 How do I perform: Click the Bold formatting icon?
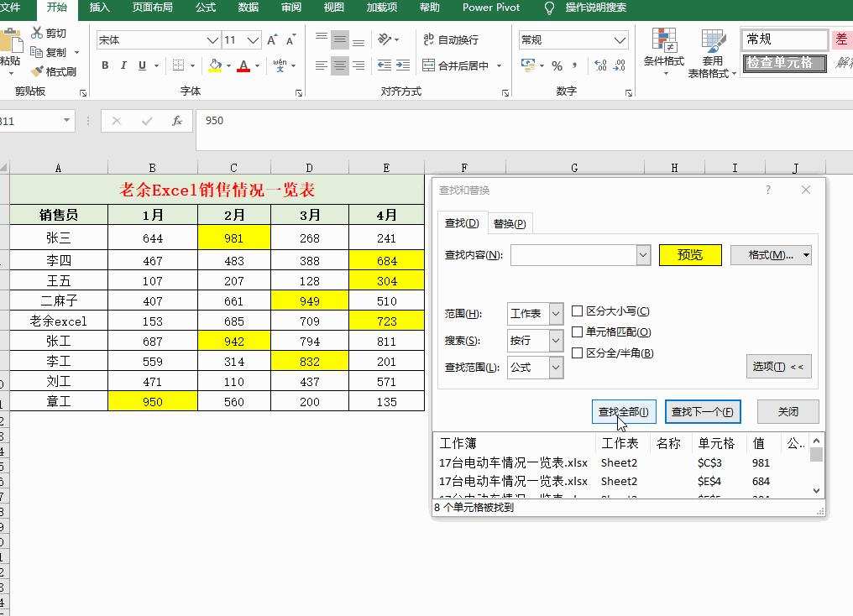(x=105, y=65)
